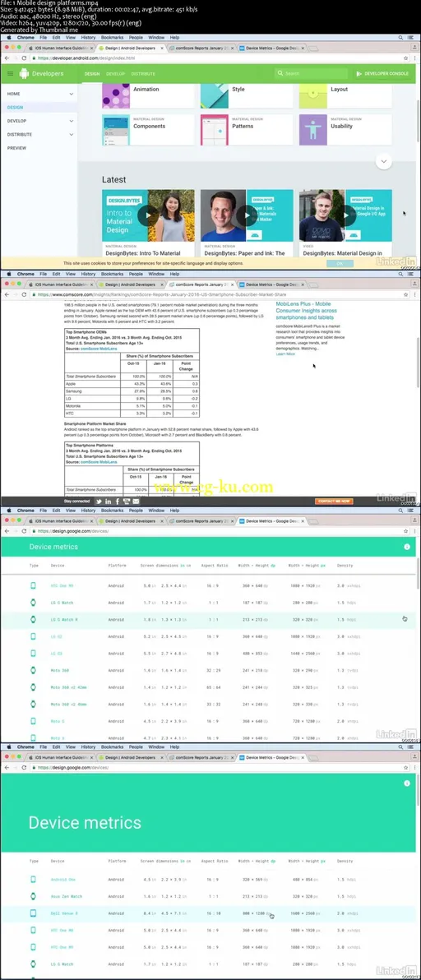Switch to DEVELOP tab in green header
The image size is (421, 980).
click(116, 74)
